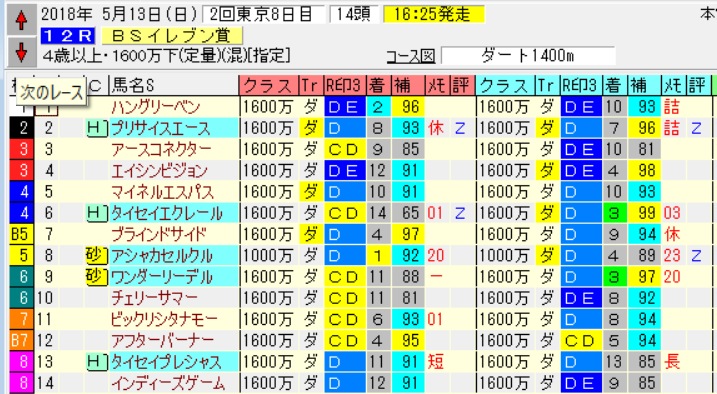Click the ダート1400m course field

(528, 56)
